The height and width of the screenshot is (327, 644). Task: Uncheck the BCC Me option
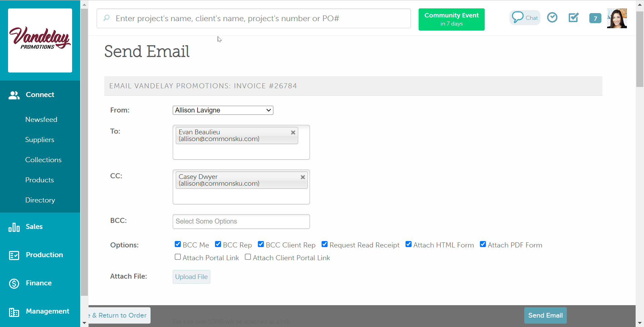click(x=178, y=244)
